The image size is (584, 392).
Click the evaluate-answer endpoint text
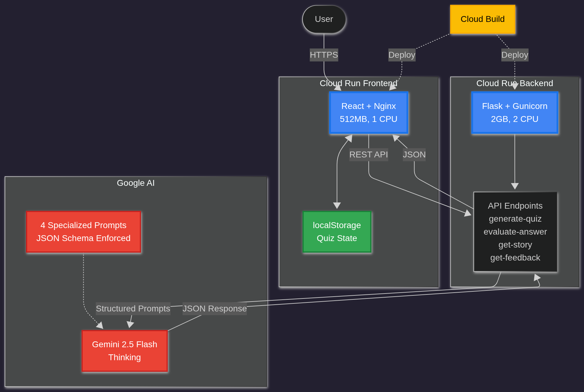tap(515, 232)
